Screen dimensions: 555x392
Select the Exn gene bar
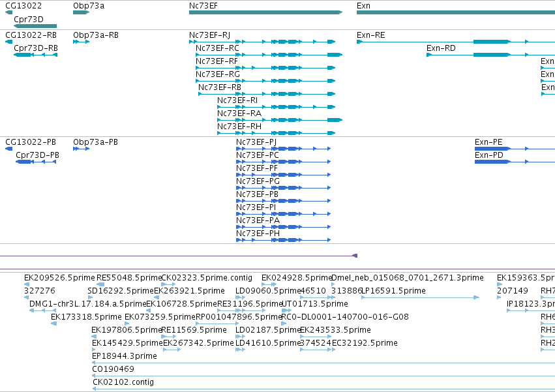click(x=455, y=12)
